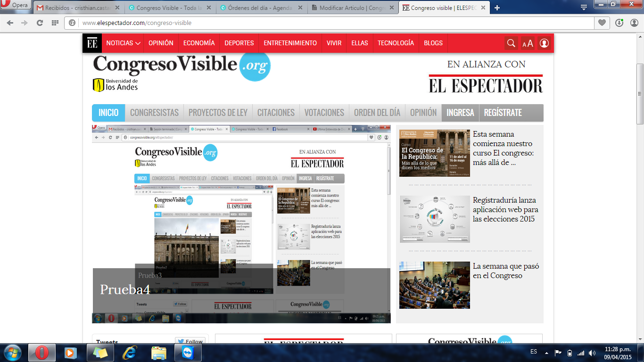Image resolution: width=644 pixels, height=362 pixels.
Task: Click the elecciones 2015 infographic thumbnail
Action: 435,219
